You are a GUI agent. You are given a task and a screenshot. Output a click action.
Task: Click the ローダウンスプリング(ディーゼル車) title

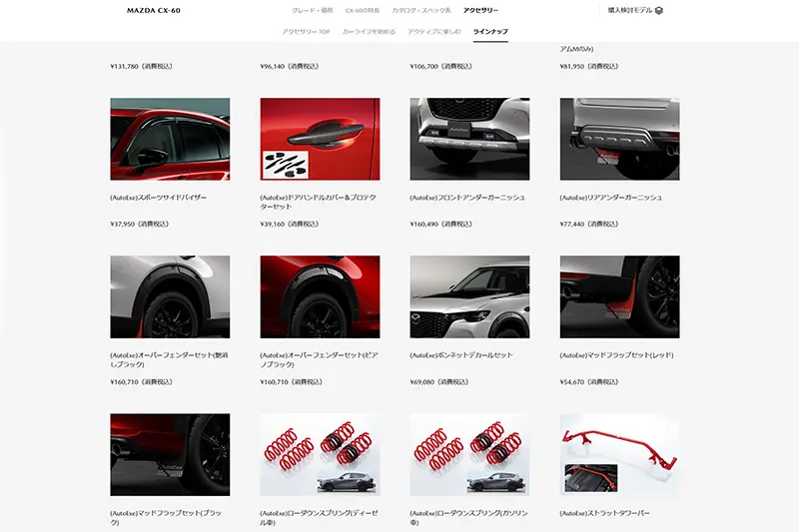tap(319, 518)
